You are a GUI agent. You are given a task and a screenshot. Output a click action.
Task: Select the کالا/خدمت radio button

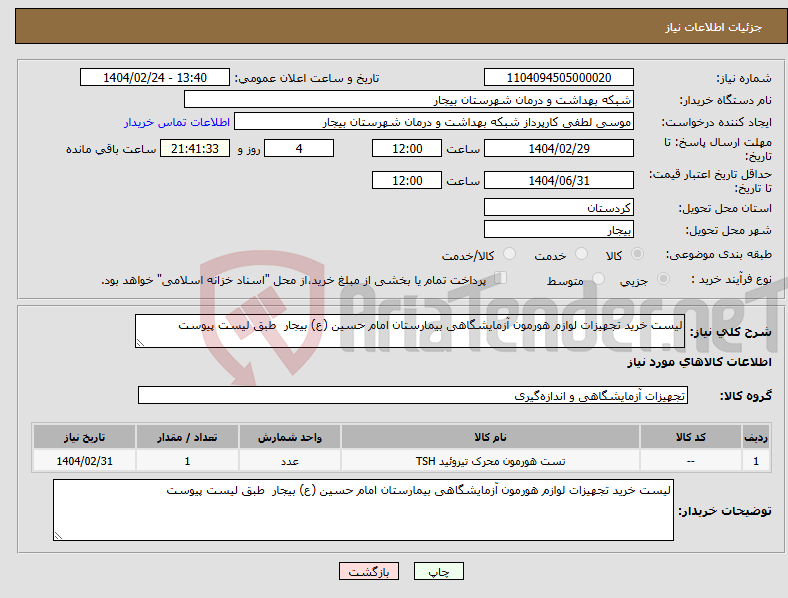pyautogui.click(x=510, y=254)
